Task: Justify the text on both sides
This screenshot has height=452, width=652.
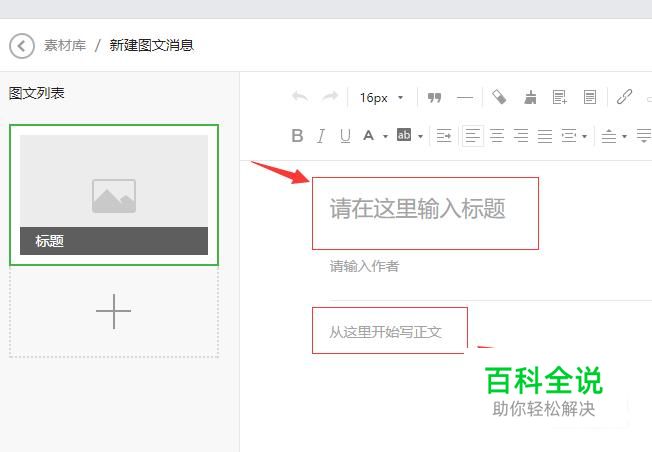Action: 545,136
